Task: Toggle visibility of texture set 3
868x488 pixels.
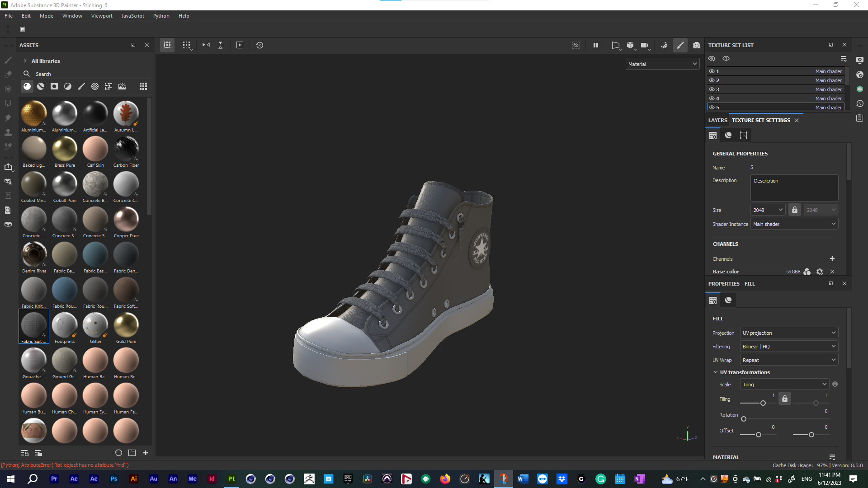Action: 712,89
